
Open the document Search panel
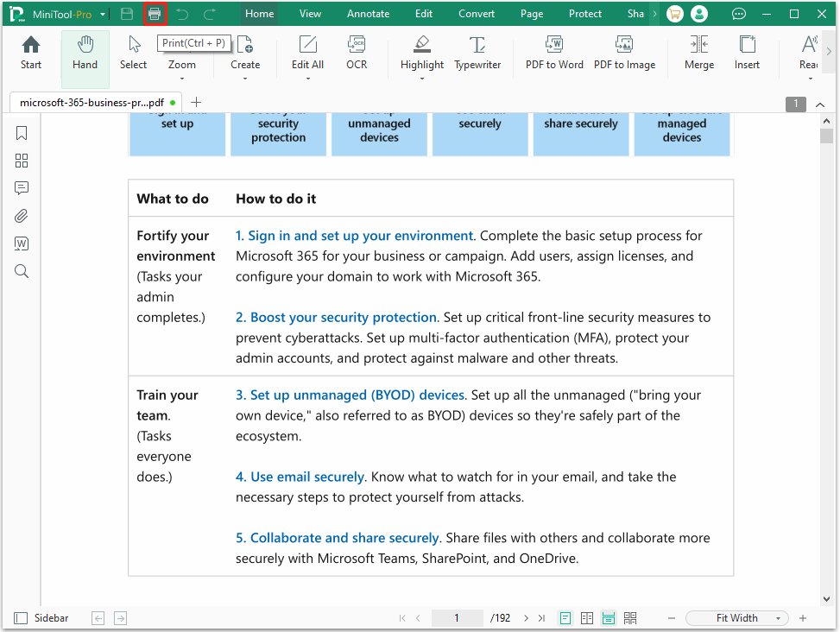pos(22,271)
